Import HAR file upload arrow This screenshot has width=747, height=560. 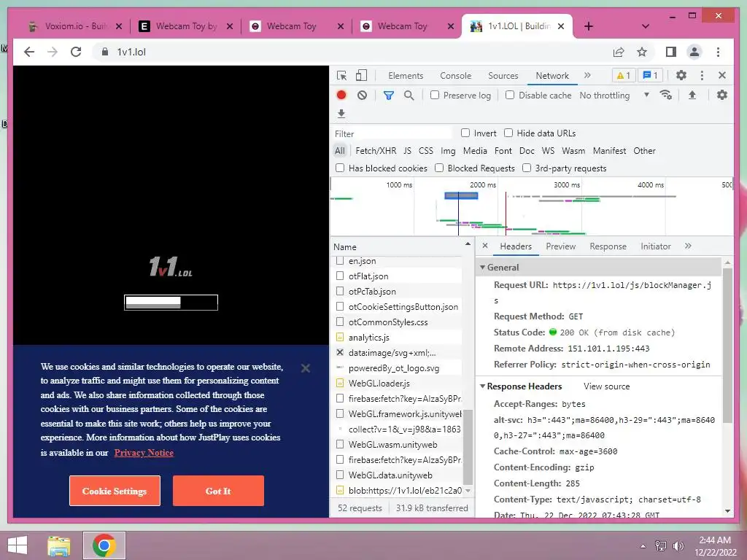click(692, 96)
